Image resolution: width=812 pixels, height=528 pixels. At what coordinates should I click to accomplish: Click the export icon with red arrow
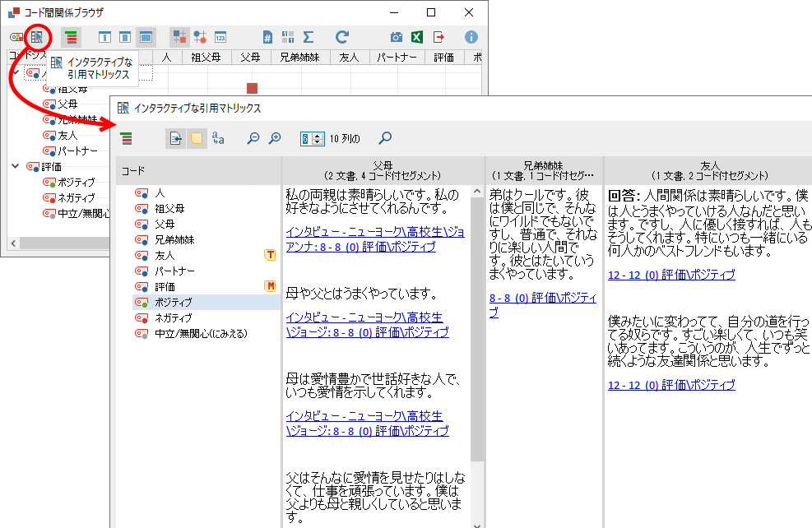click(438, 37)
